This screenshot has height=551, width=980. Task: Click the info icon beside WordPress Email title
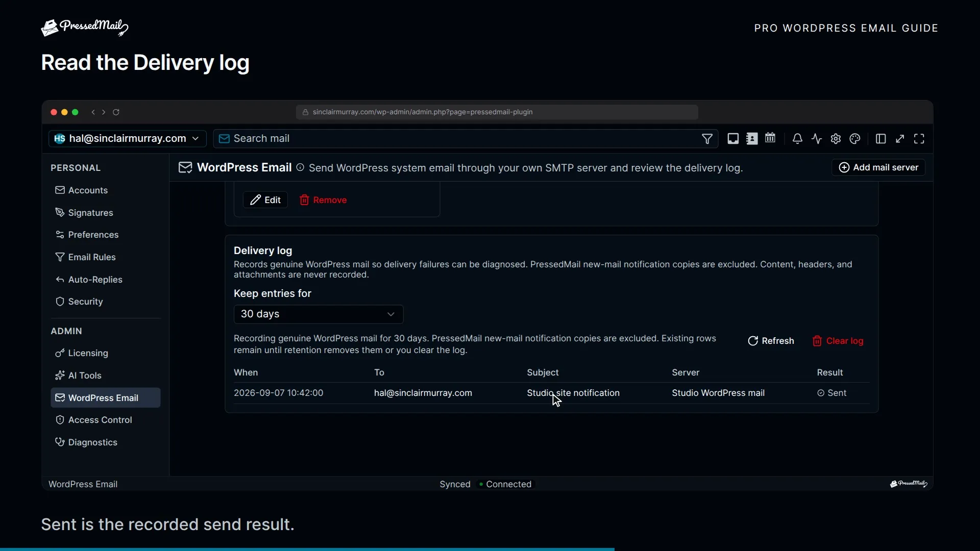[300, 167]
